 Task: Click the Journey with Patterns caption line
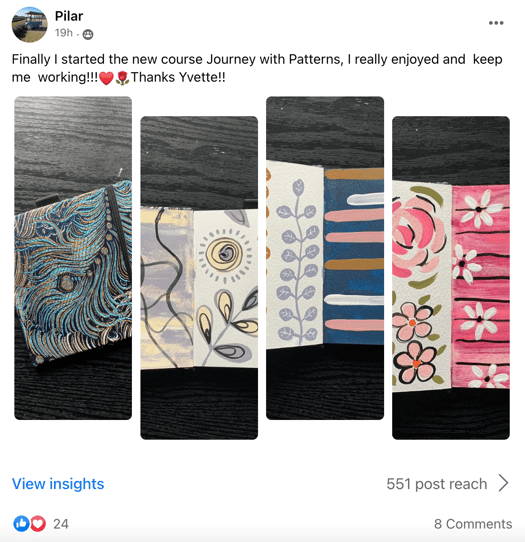(x=257, y=59)
